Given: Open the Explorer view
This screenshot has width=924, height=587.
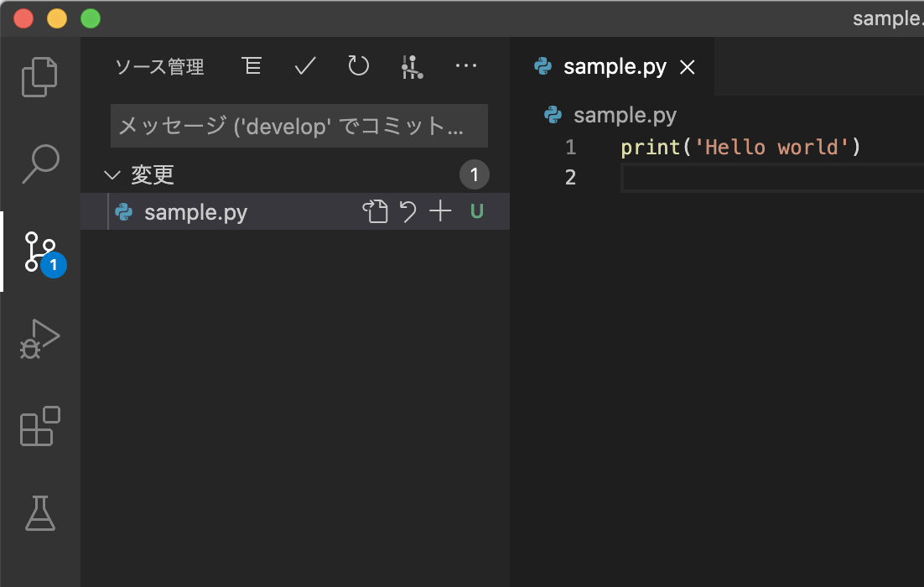Looking at the screenshot, I should click(39, 76).
